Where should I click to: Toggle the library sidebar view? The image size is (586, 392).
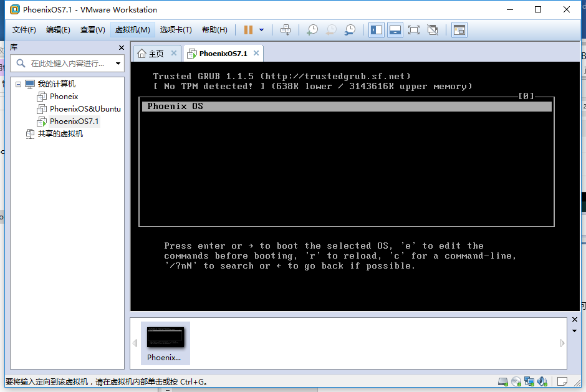coord(377,30)
